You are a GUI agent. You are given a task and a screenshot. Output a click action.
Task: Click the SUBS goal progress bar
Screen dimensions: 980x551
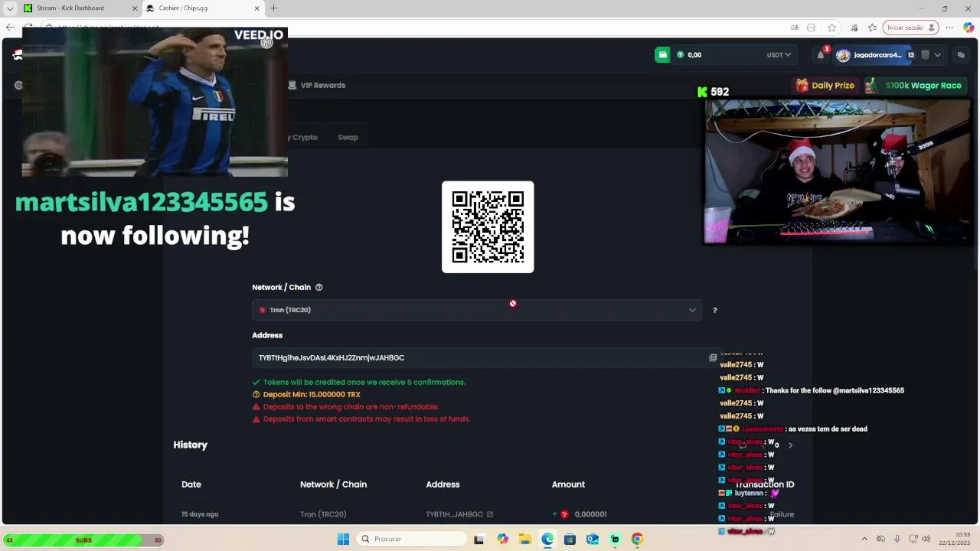(83, 540)
